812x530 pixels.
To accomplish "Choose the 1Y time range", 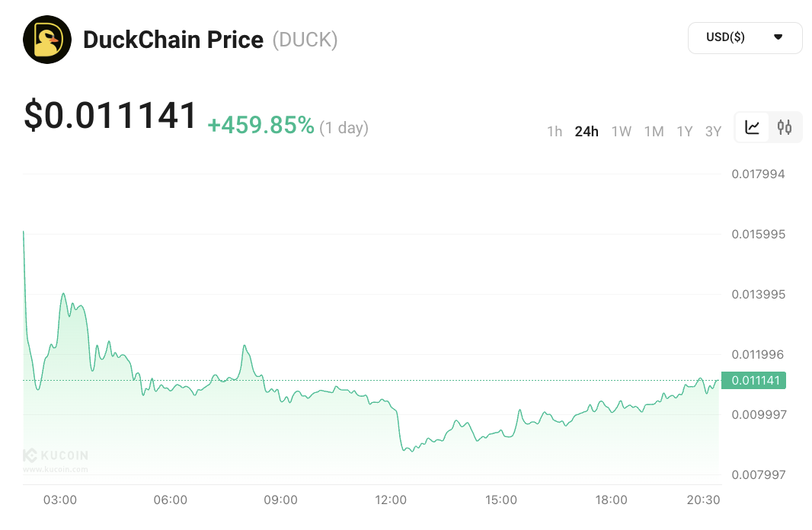I will click(x=685, y=132).
